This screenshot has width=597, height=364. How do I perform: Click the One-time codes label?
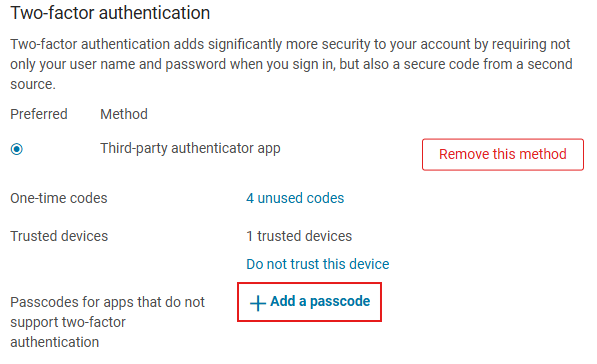[x=59, y=198]
